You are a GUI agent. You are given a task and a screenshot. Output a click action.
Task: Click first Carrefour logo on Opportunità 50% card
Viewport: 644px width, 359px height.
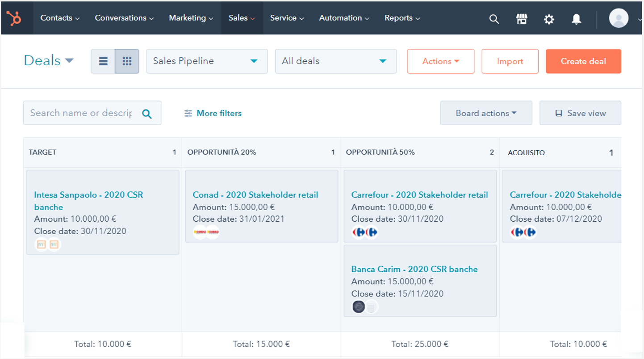pyautogui.click(x=359, y=232)
